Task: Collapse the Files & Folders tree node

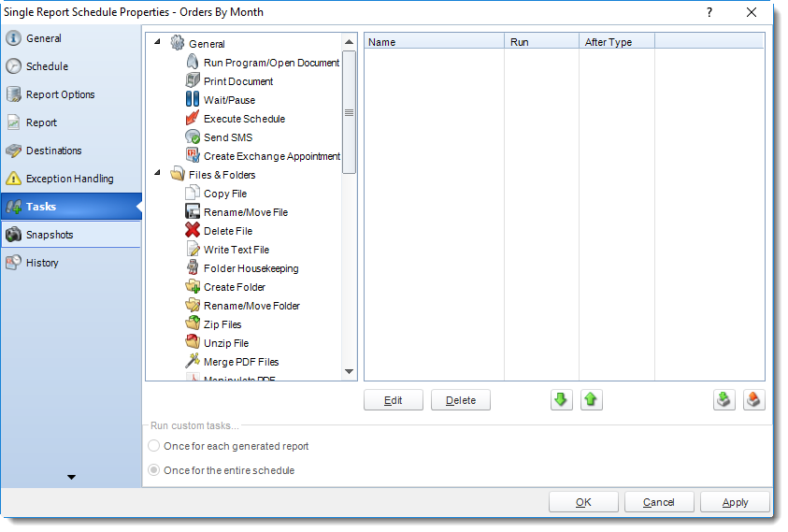Action: point(157,172)
